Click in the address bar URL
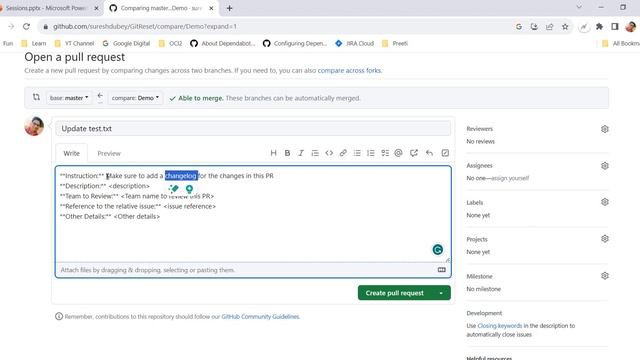The width and height of the screenshot is (640, 360). [145, 27]
